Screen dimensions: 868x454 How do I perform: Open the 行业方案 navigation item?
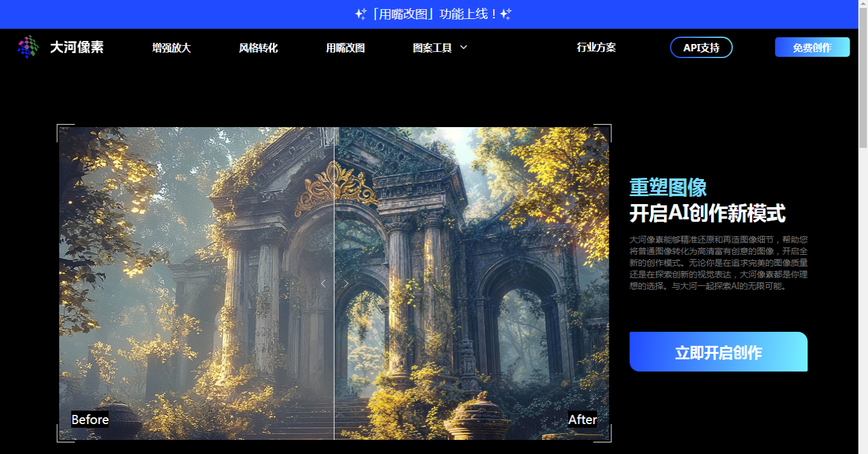(x=596, y=47)
